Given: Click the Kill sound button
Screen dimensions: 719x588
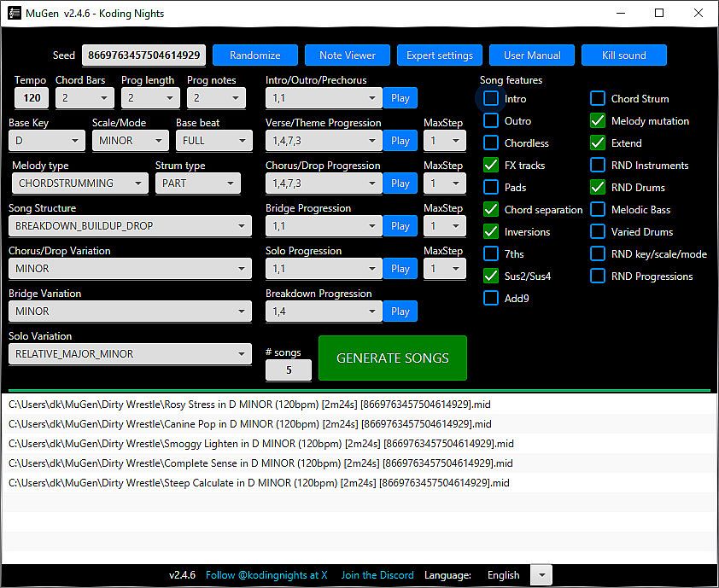Looking at the screenshot, I should 624,55.
